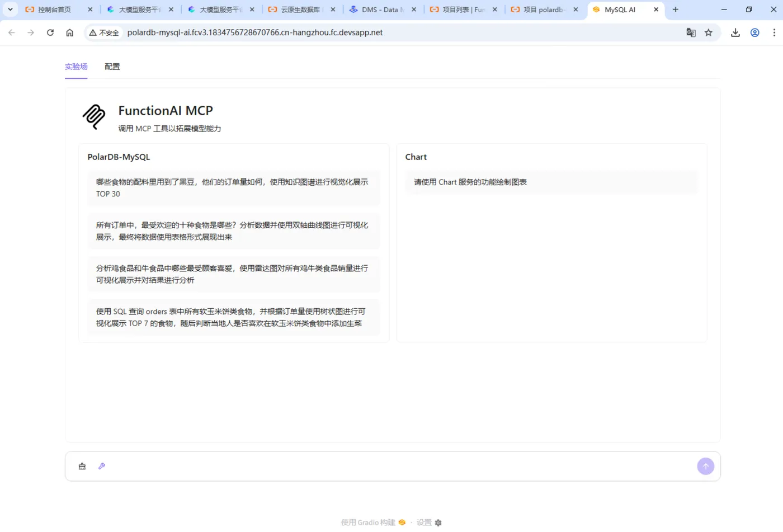Open the Chrome three-dot menu
Viewport: 783px width, 532px height.
pyautogui.click(x=774, y=32)
